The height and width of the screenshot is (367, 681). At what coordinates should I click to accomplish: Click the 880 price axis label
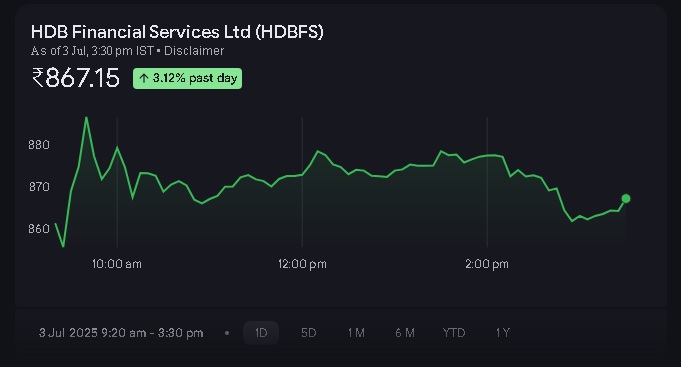(39, 145)
